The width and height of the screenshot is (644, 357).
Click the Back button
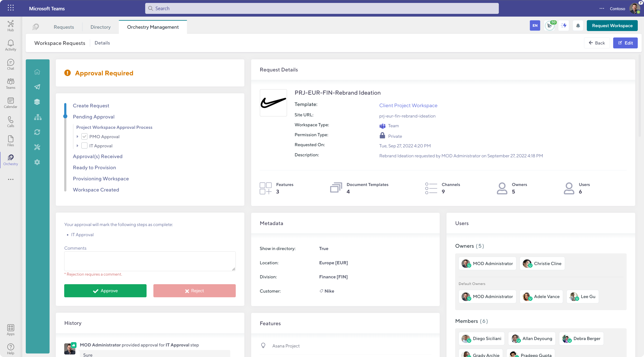597,43
